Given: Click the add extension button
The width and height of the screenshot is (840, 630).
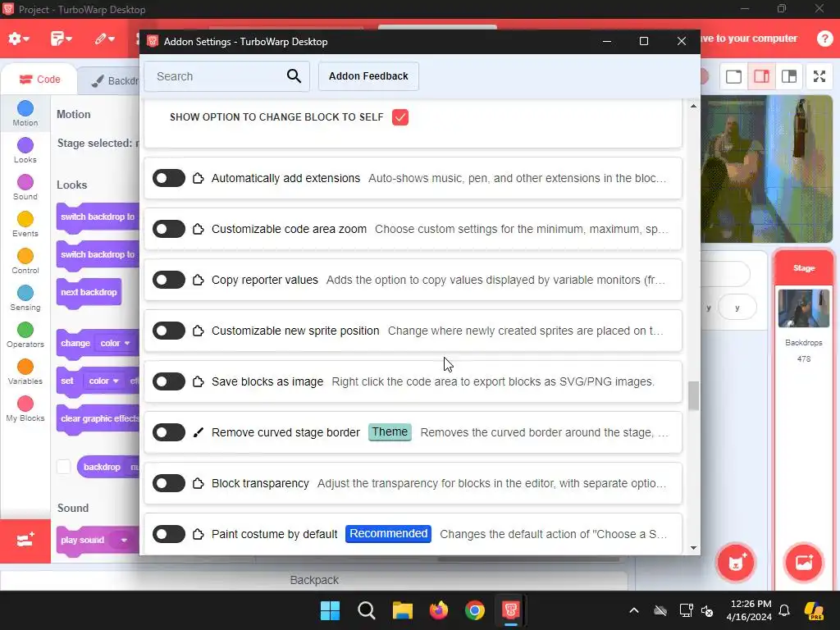Looking at the screenshot, I should (x=25, y=541).
